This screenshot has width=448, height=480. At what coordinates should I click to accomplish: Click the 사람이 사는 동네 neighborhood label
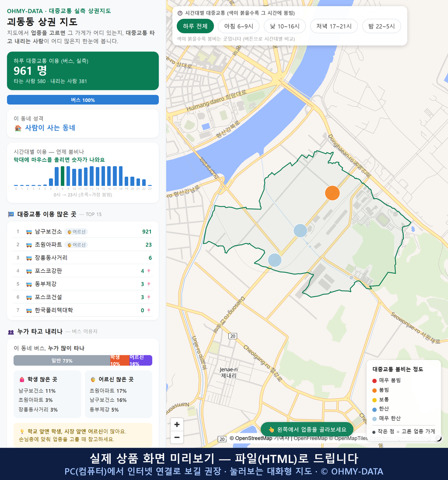50,128
